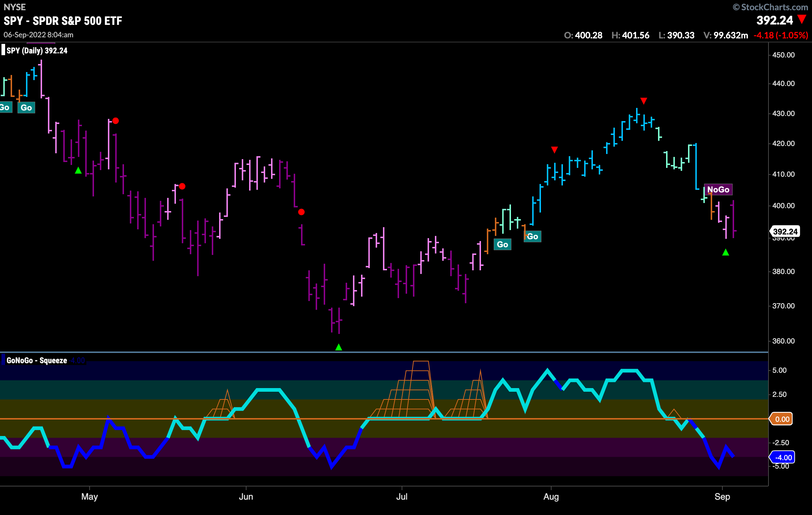Click the SPY - SPDR S&P 500 ETF title
The width and height of the screenshot is (812, 515).
(x=63, y=21)
